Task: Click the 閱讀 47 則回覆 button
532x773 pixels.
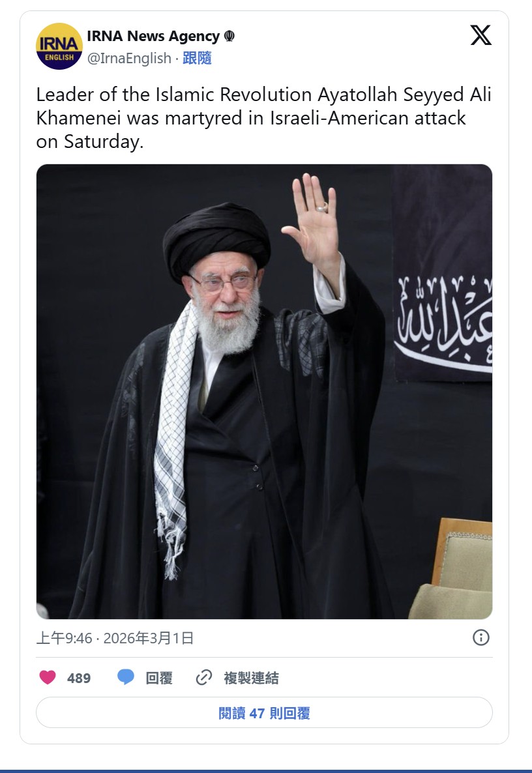Action: coord(264,712)
